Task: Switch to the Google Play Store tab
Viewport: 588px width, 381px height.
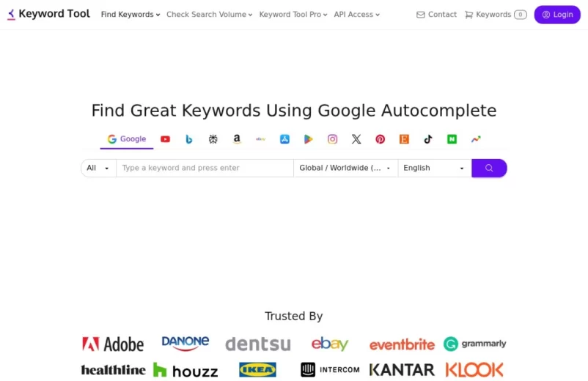Action: (x=308, y=139)
